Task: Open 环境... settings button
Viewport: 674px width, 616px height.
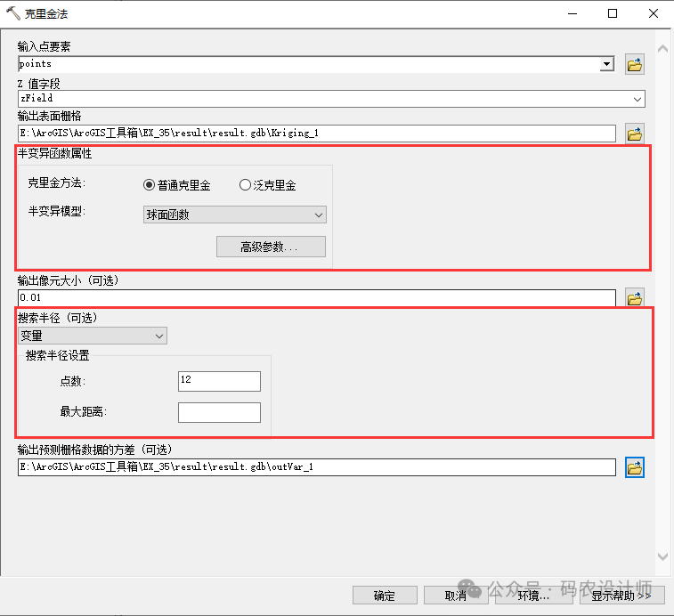Action: click(533, 596)
